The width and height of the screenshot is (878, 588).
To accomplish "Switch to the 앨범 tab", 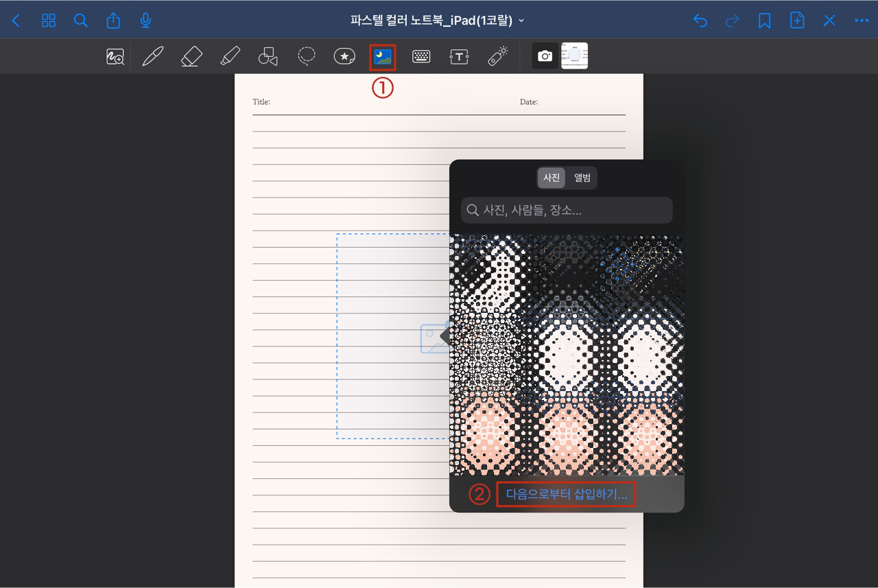I will tap(582, 178).
